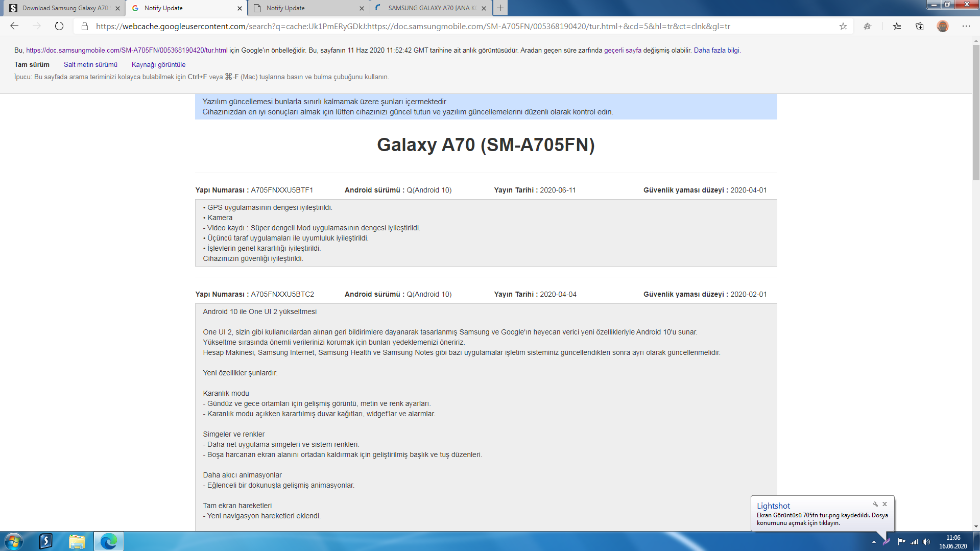Click 'GPS uygulamasının dengesi iyileştirildi' line

pyautogui.click(x=268, y=207)
